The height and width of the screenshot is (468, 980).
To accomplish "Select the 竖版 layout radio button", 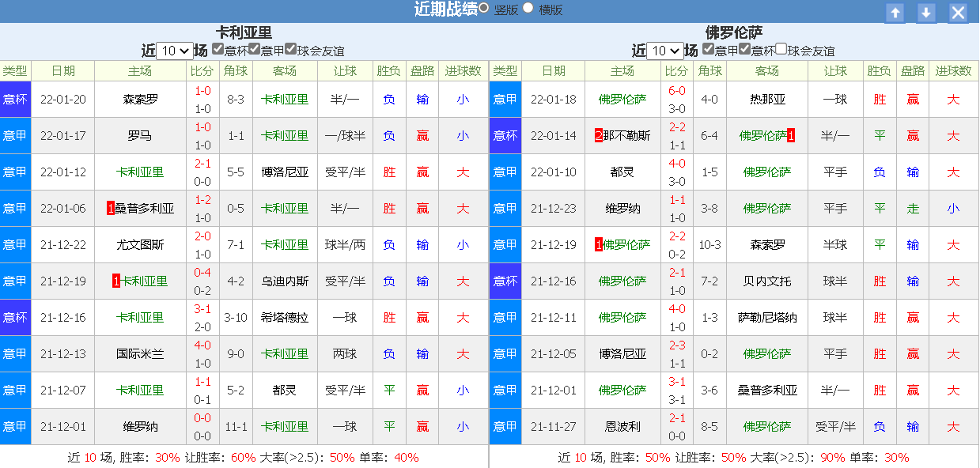I will point(484,8).
